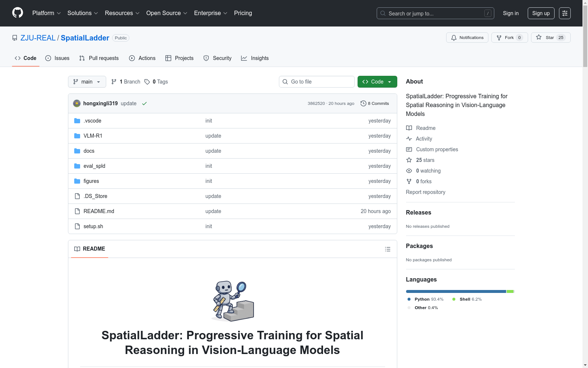Expand the Solutions menu
The width and height of the screenshot is (588, 368).
(83, 13)
